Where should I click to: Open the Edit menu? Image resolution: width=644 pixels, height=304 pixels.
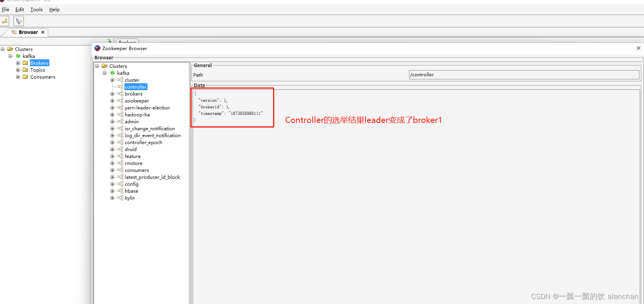click(20, 9)
